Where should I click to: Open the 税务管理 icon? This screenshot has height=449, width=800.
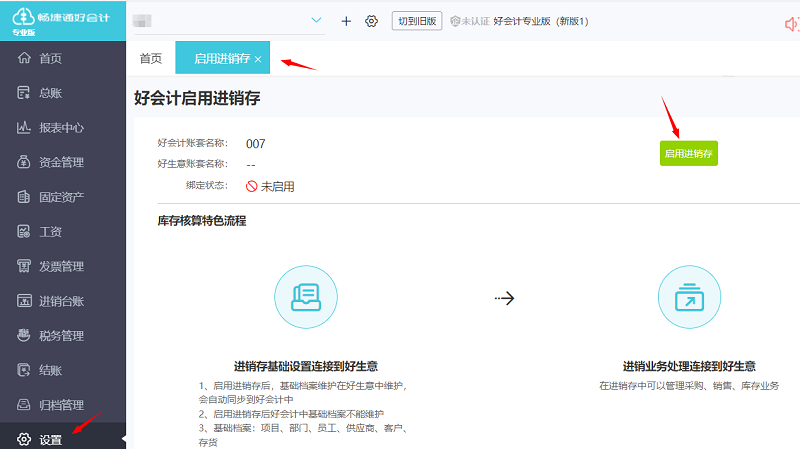(x=24, y=335)
